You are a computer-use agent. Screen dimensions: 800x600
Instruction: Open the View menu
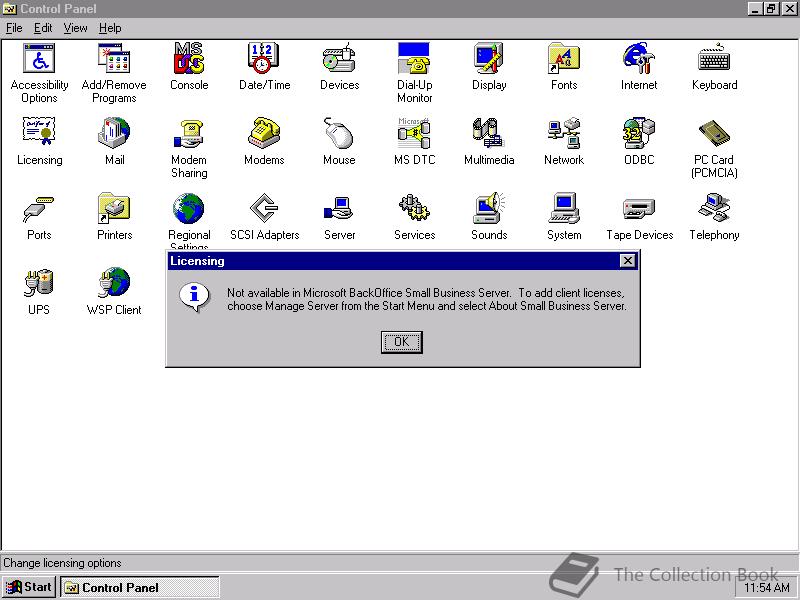[x=75, y=28]
